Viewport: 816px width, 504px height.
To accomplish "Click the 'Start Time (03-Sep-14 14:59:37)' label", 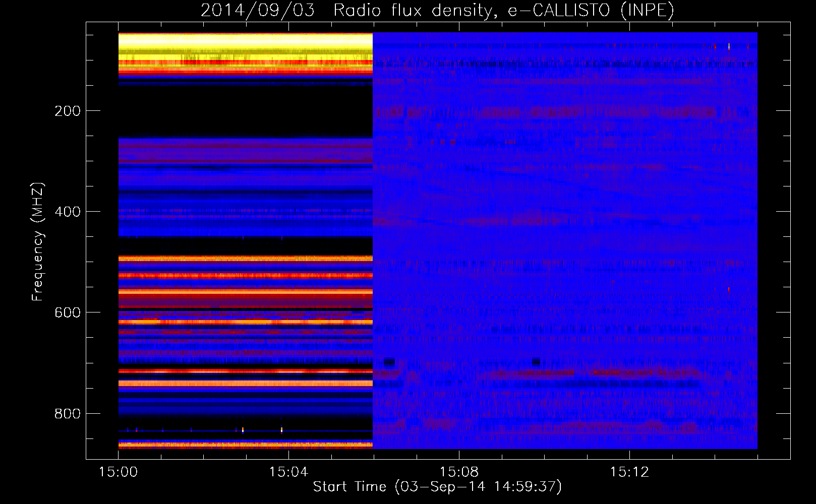I will (x=437, y=487).
